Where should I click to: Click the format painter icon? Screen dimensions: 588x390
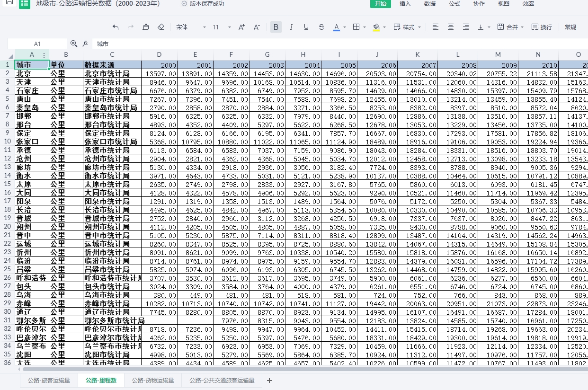click(x=146, y=27)
